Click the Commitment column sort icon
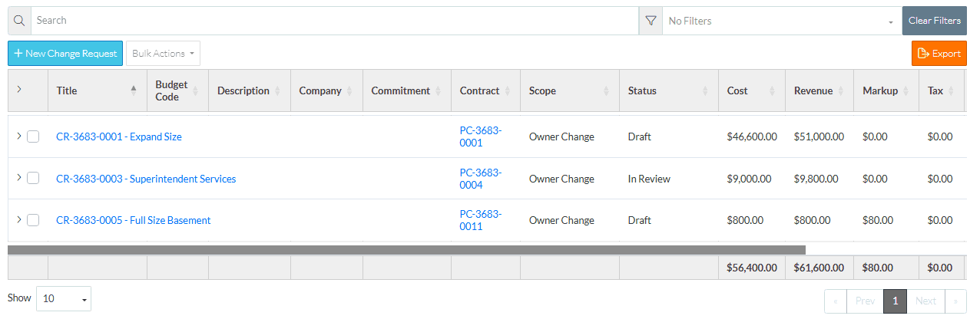Image resolution: width=980 pixels, height=319 pixels. [439, 90]
